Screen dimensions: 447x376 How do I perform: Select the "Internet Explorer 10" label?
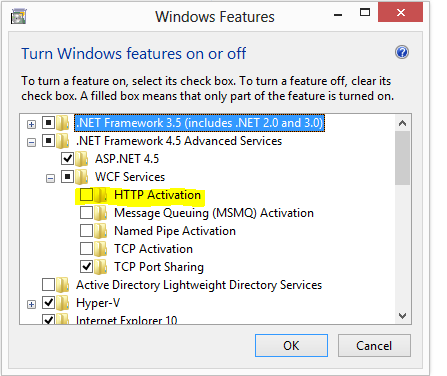click(127, 320)
